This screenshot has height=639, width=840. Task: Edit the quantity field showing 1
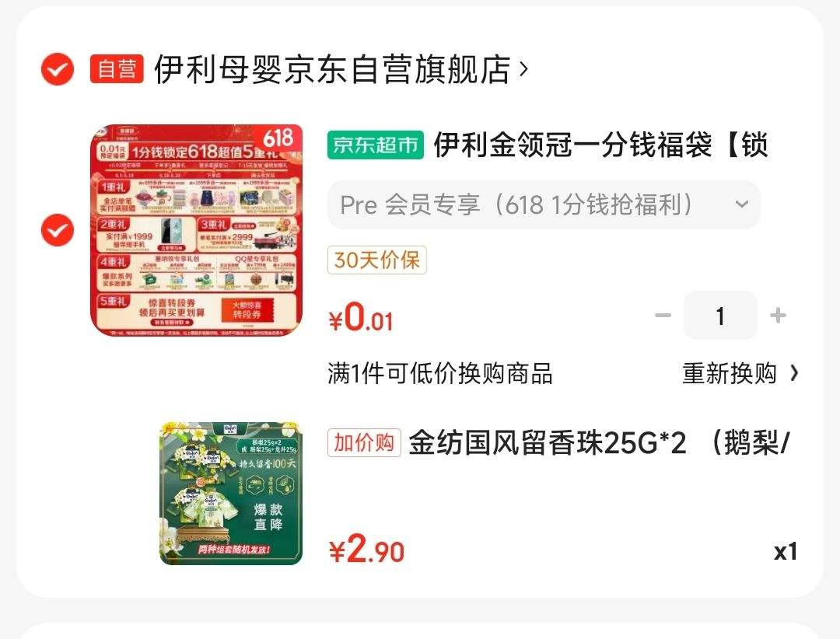[720, 316]
